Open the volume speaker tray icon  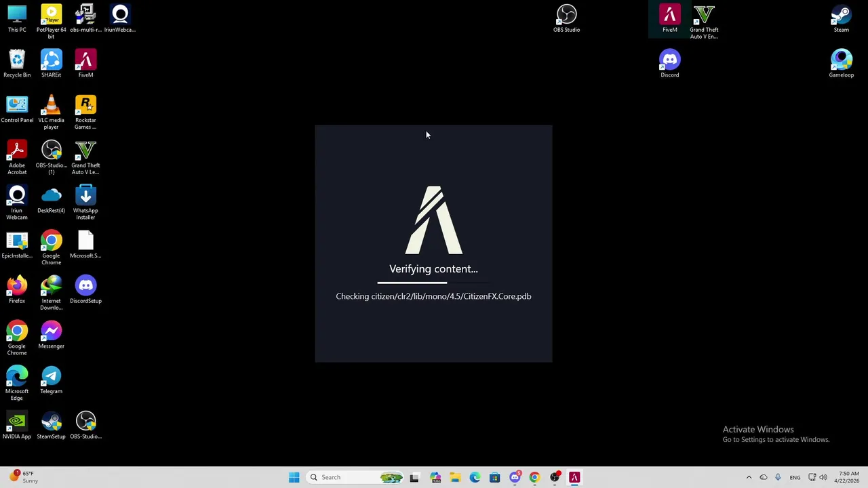coord(823,477)
